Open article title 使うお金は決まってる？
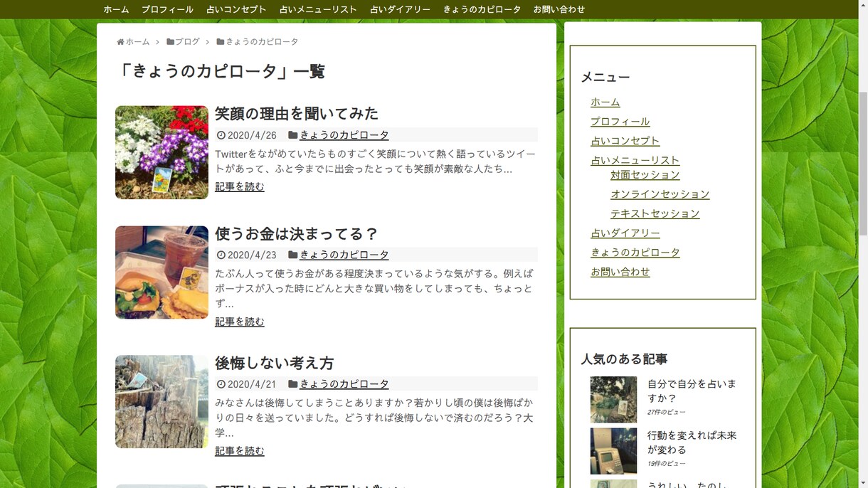 [x=297, y=234]
